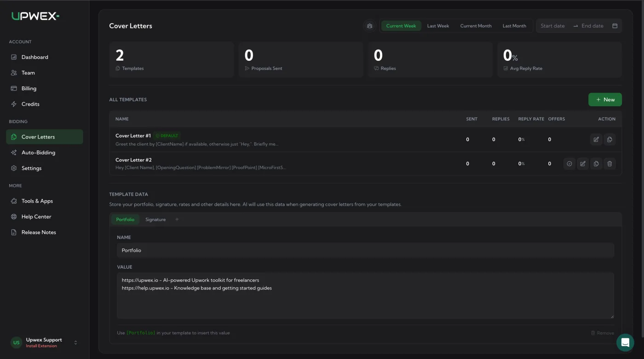644x359 pixels.
Task: Select Cover Letters in sidebar
Action: (45, 137)
